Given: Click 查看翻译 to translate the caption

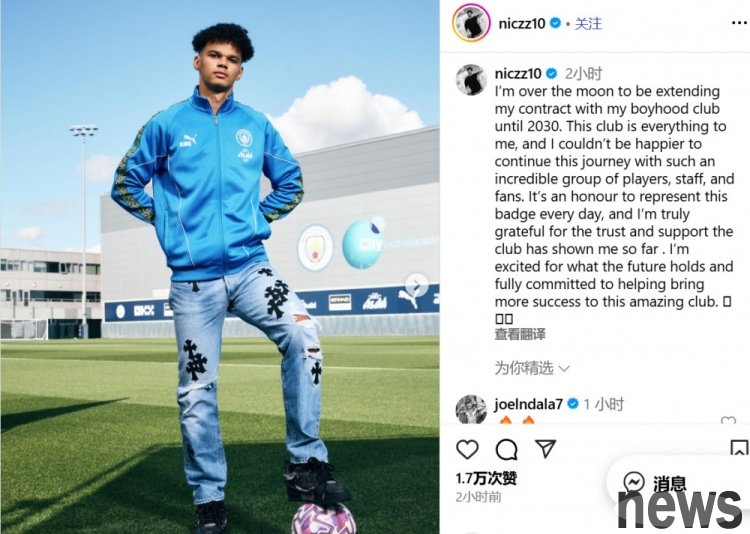Looking at the screenshot, I should pos(520,334).
